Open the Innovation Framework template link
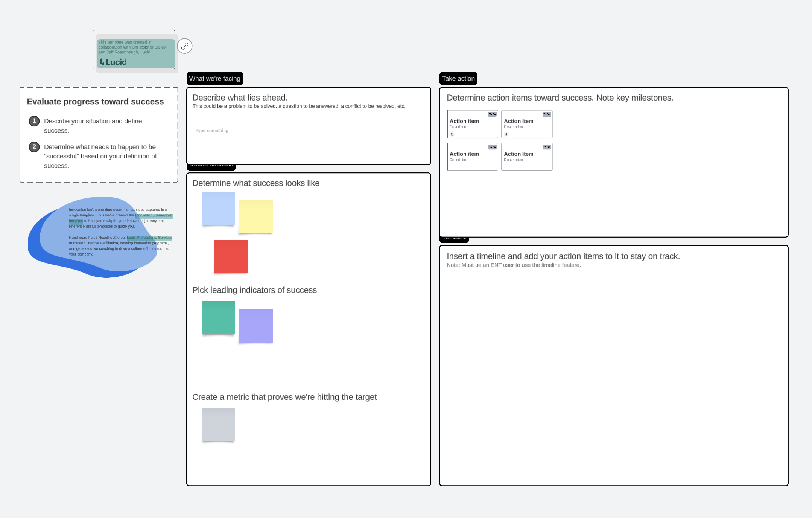Image resolution: width=812 pixels, height=518 pixels. [x=154, y=215]
